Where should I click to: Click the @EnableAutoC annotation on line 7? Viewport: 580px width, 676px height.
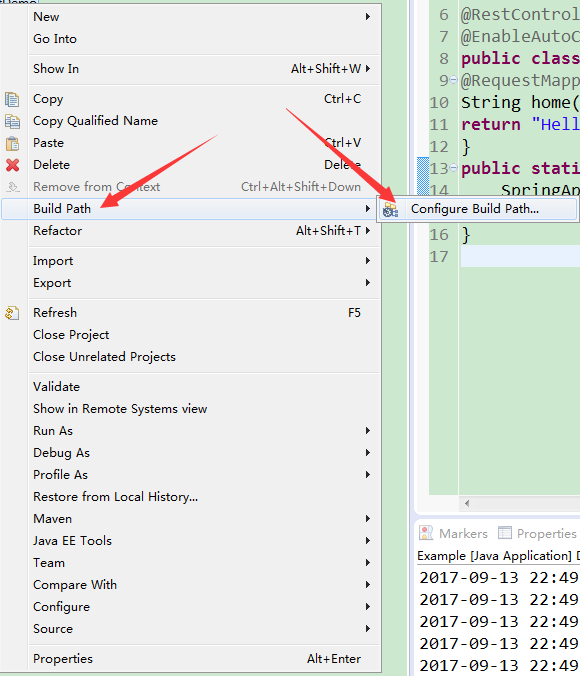(520, 37)
